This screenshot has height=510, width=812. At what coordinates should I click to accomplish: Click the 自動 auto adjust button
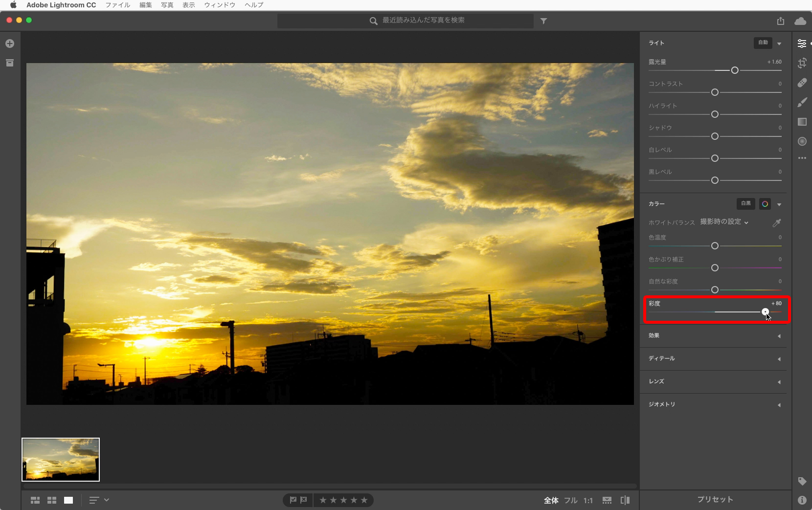763,43
